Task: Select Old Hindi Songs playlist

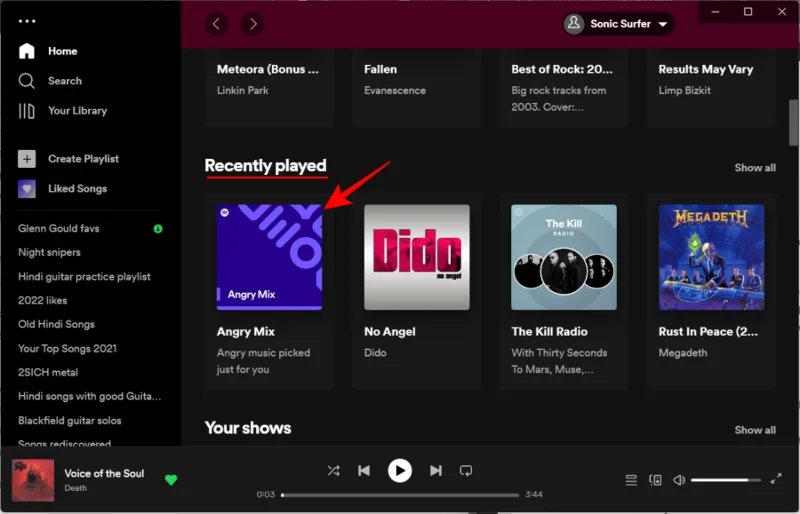Action: point(56,324)
